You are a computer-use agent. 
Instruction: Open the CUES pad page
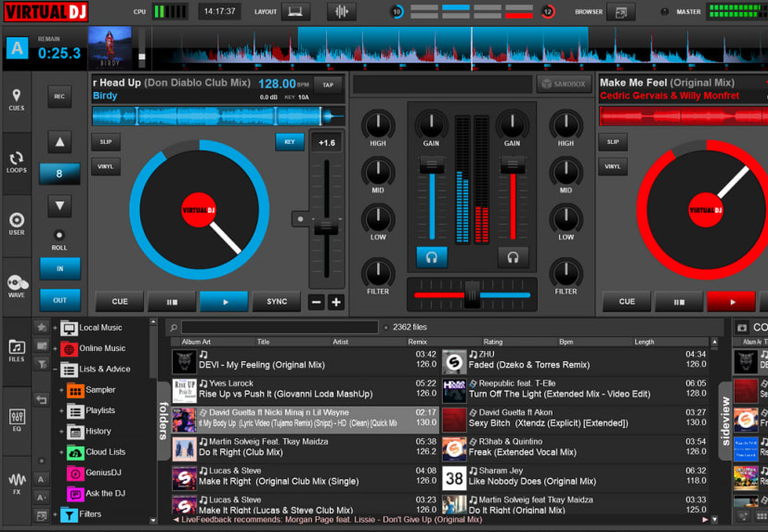coord(16,100)
